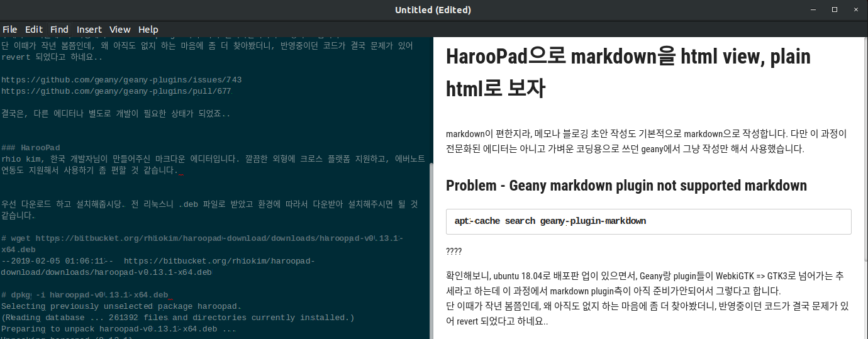Click the '--2019-02-05 01:06:11--' output line
Image resolution: width=868 pixels, height=339 pixels.
click(x=158, y=267)
